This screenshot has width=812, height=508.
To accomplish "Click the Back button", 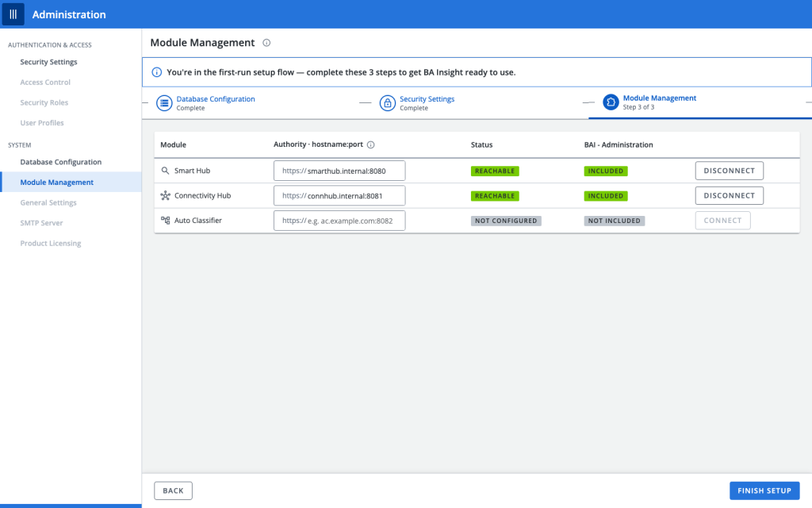I will [173, 491].
